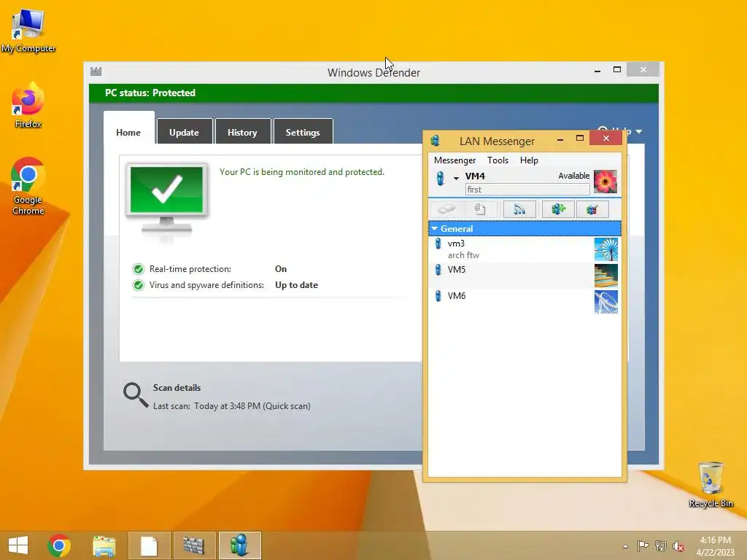
Task: Close the Windows Defender window
Action: 643,69
